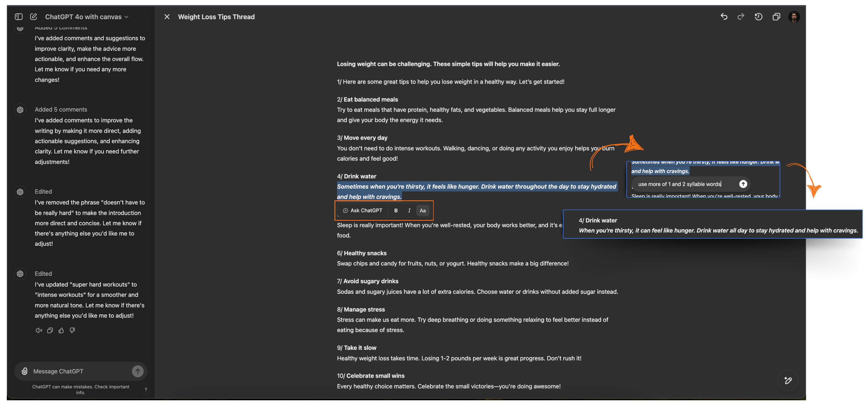868x409 pixels.
Task: Focus the Message ChatGPT input field
Action: tap(80, 371)
